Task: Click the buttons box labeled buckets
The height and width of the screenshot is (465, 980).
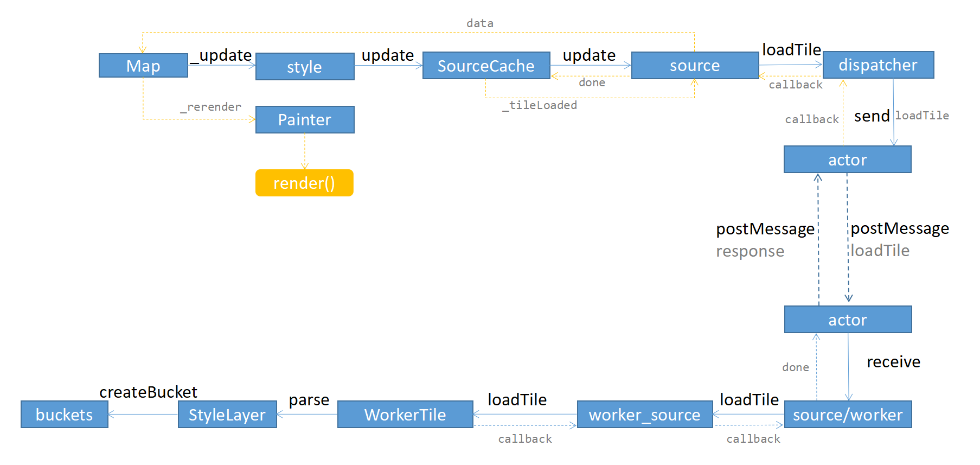Action: point(64,415)
